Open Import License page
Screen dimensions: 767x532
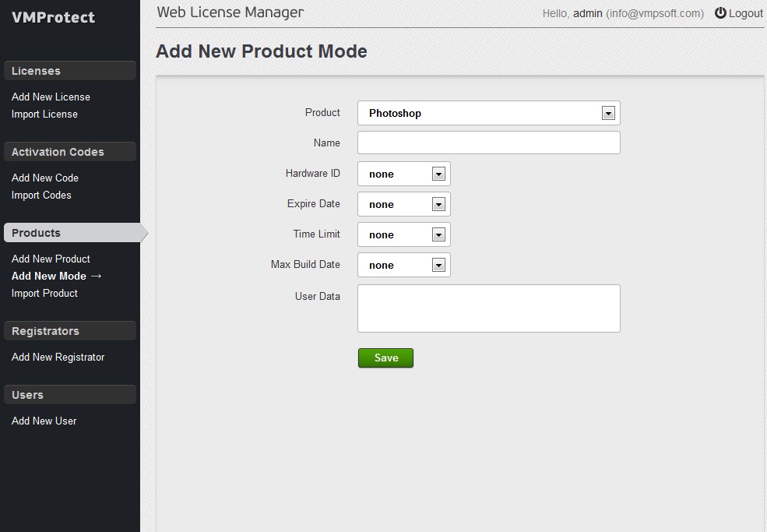(x=44, y=114)
